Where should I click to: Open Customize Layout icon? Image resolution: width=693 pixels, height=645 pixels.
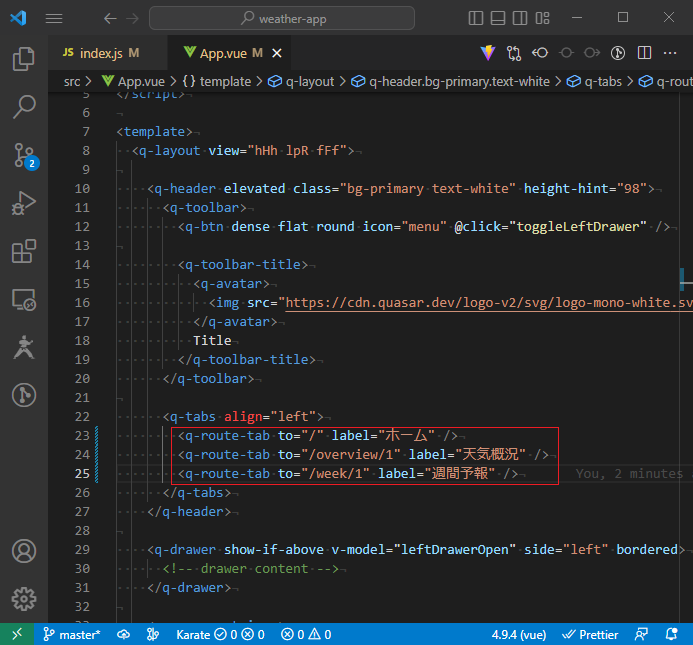[x=542, y=18]
